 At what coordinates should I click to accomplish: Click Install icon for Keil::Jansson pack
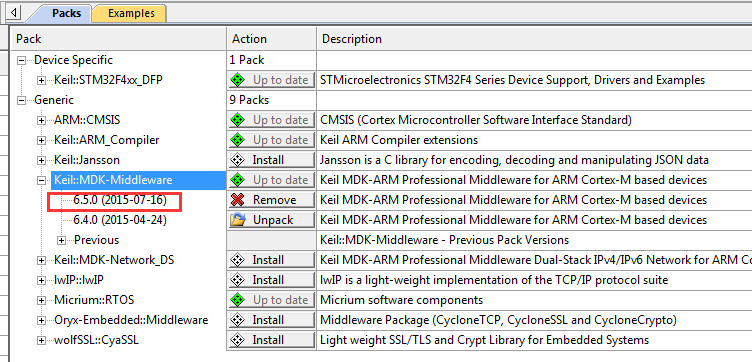point(237,160)
